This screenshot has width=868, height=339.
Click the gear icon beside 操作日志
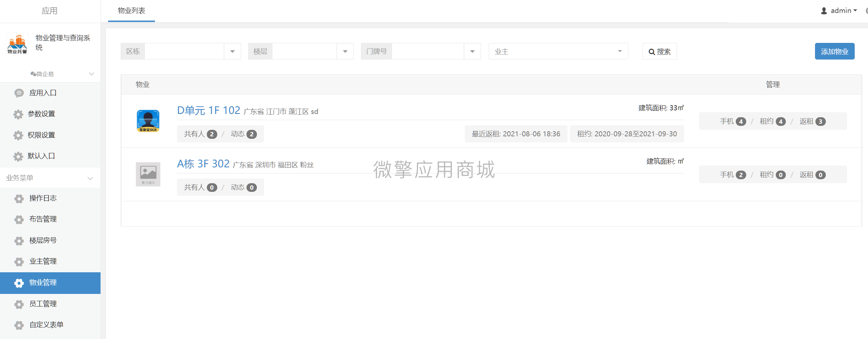pos(19,198)
